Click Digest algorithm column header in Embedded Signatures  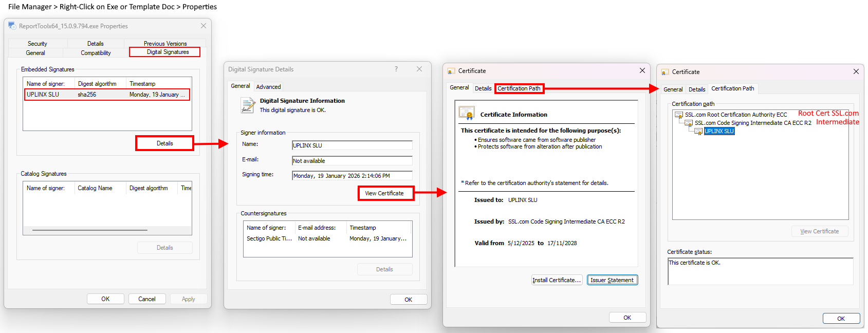pyautogui.click(x=100, y=84)
